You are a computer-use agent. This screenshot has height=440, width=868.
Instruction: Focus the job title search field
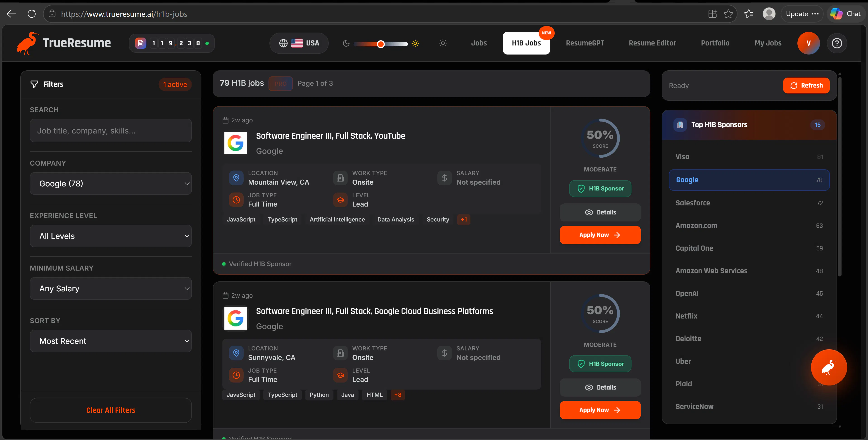pyautogui.click(x=111, y=131)
